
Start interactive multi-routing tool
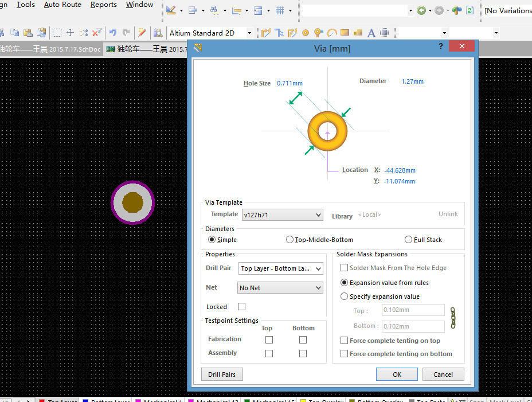[279, 33]
